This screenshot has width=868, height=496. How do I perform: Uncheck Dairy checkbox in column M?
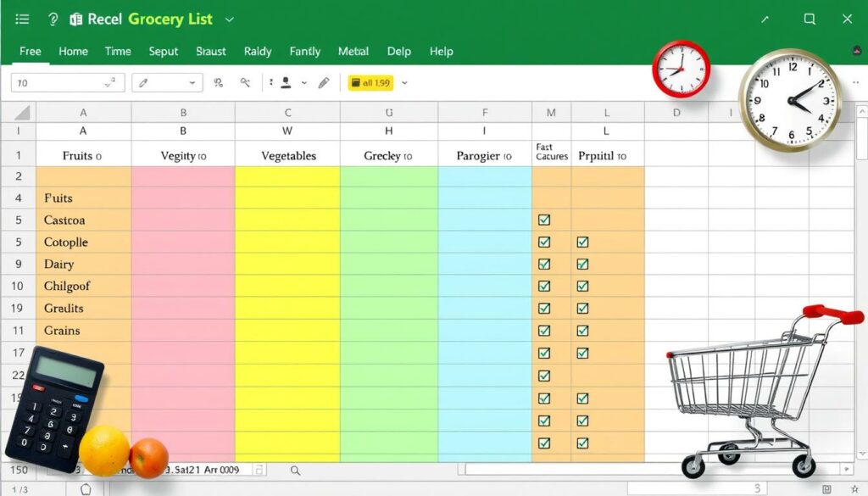544,264
